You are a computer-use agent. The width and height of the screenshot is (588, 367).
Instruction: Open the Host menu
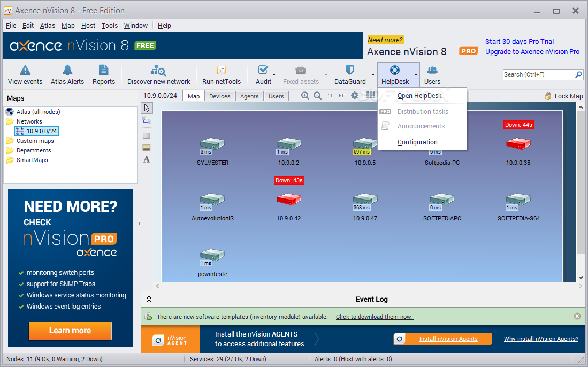(x=88, y=26)
